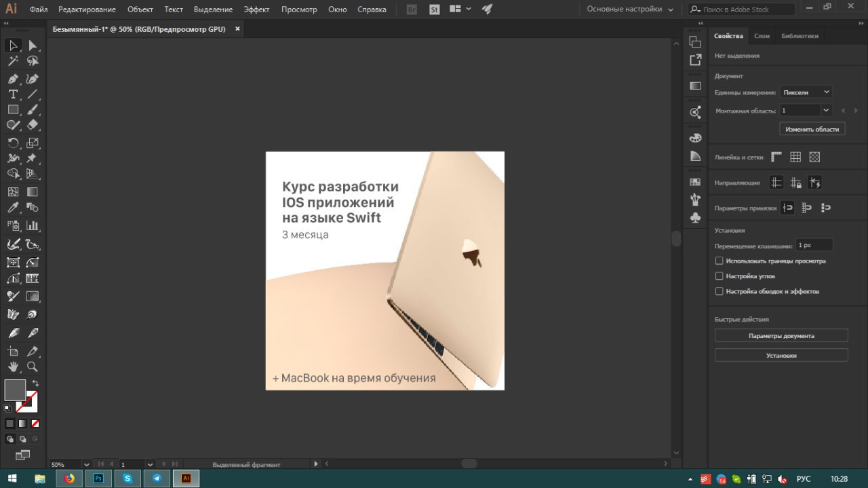Open Основные настройки workspace dropdown

(x=631, y=10)
